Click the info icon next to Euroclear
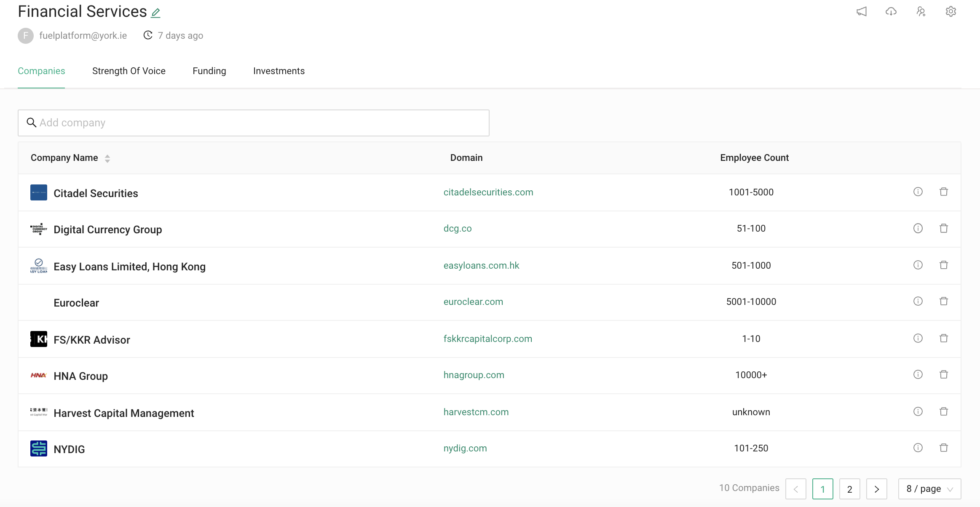This screenshot has height=507, width=980. pos(918,302)
